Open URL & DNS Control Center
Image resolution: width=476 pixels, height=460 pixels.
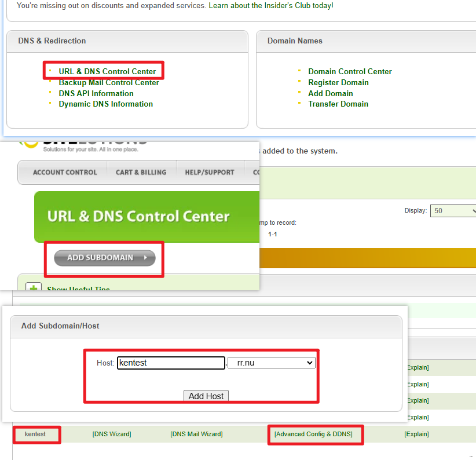(x=107, y=71)
